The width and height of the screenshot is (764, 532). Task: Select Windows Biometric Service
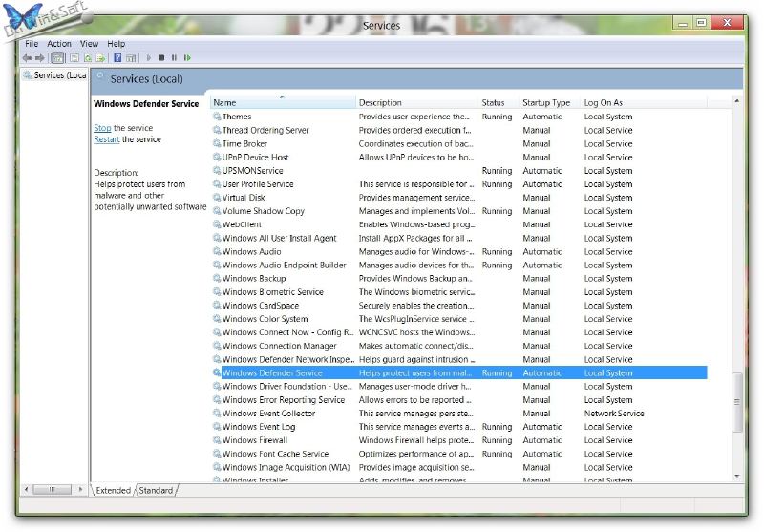pyautogui.click(x=459, y=292)
